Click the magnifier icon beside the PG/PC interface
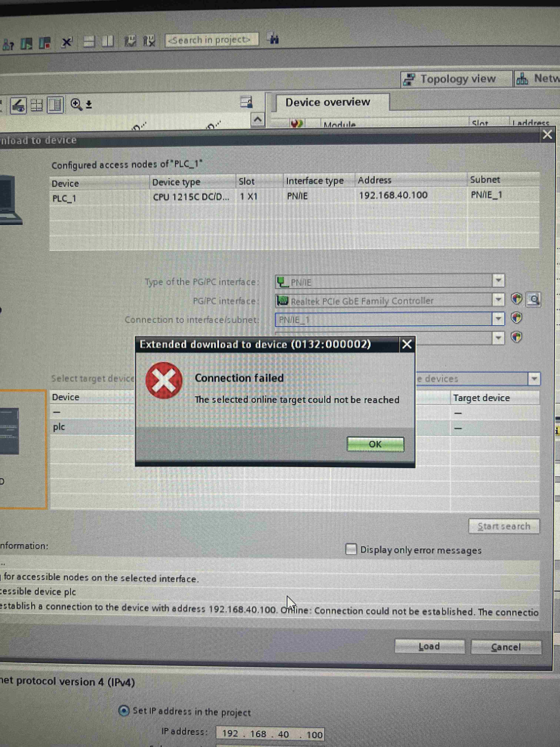 click(533, 300)
